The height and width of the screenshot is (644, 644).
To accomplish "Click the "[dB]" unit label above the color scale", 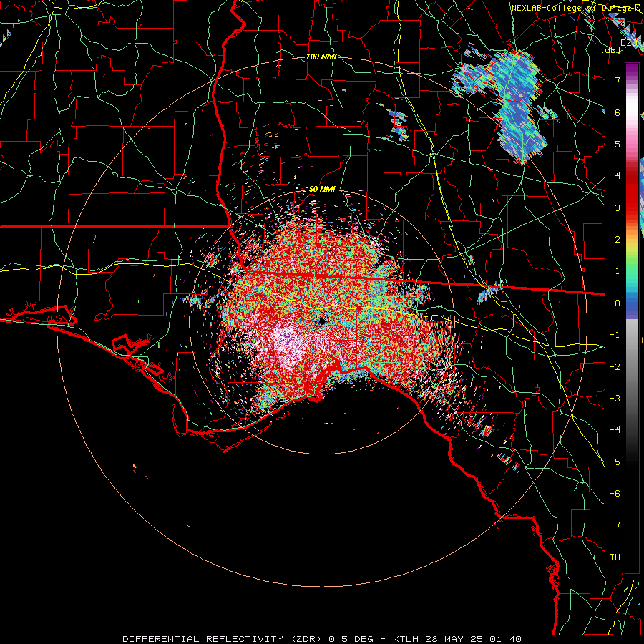I will tap(611, 49).
